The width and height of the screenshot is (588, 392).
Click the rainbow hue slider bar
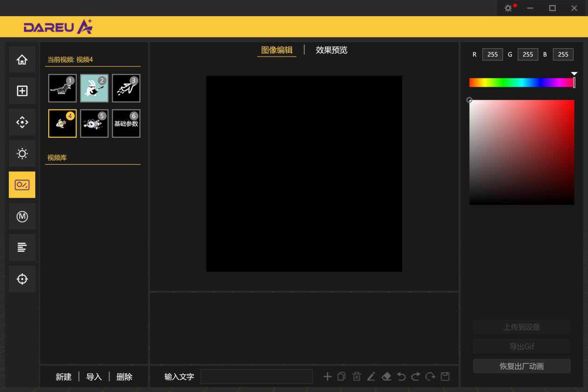[x=521, y=83]
